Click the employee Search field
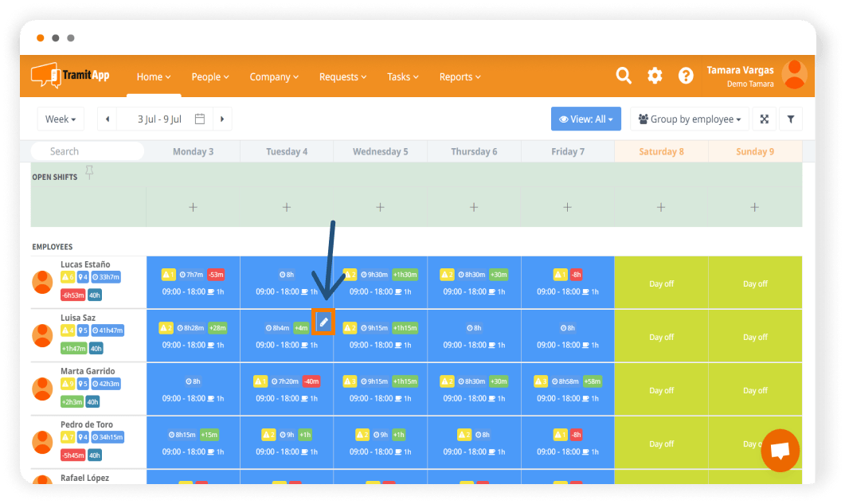 (x=88, y=151)
